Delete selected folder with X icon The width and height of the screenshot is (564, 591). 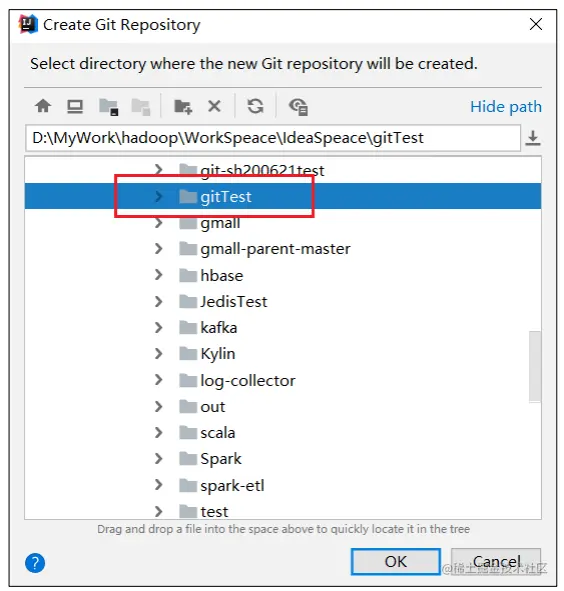tap(215, 106)
